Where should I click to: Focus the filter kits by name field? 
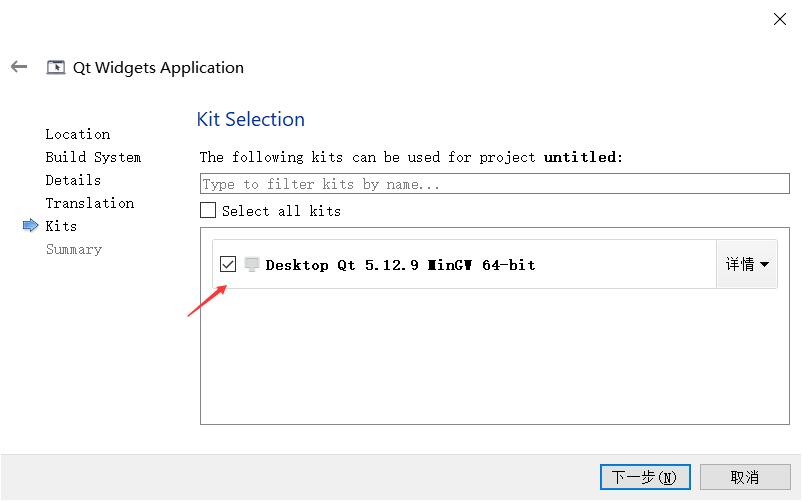(x=494, y=184)
